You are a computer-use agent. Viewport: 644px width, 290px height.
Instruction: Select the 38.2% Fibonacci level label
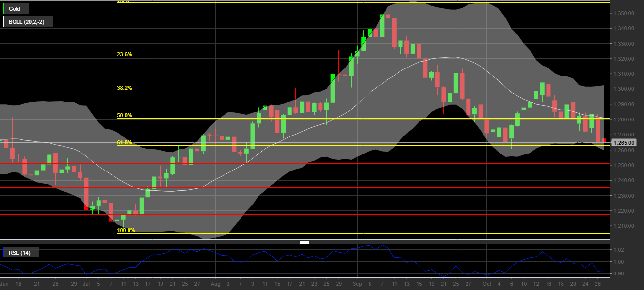point(124,88)
